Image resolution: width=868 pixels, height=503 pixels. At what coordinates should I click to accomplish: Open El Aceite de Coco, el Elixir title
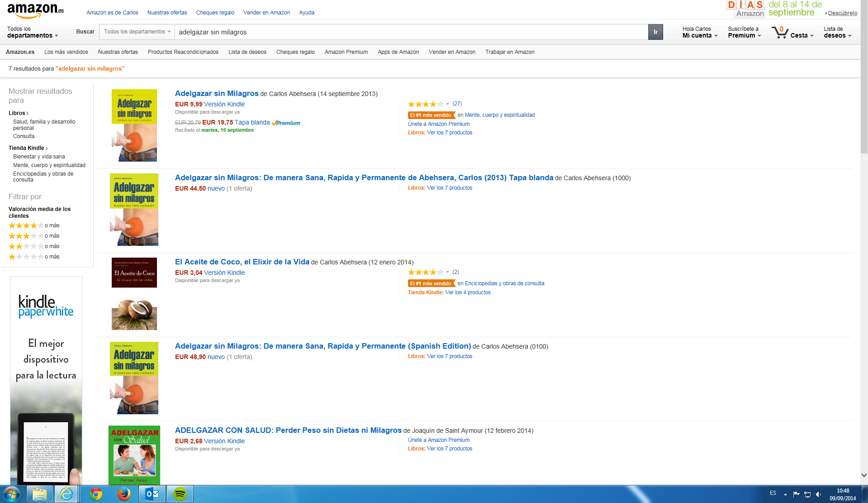click(x=242, y=262)
